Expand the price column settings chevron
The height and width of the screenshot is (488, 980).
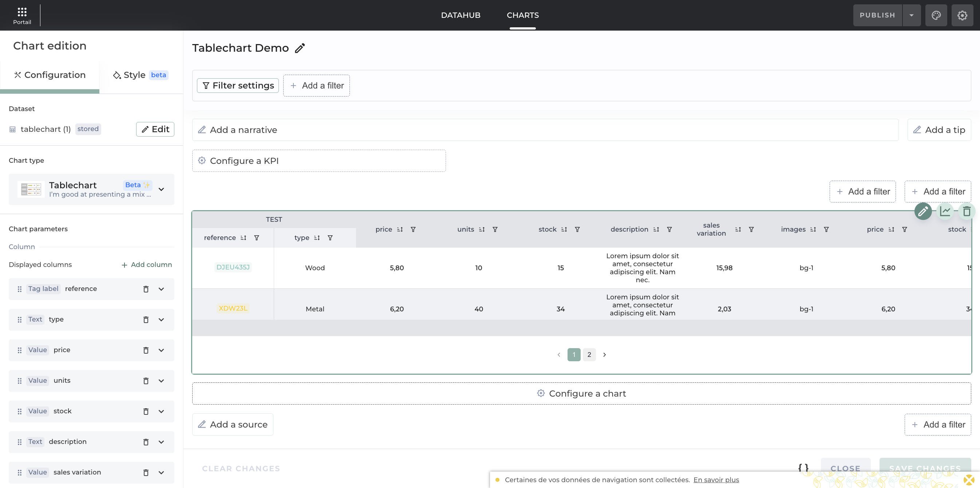(x=161, y=350)
